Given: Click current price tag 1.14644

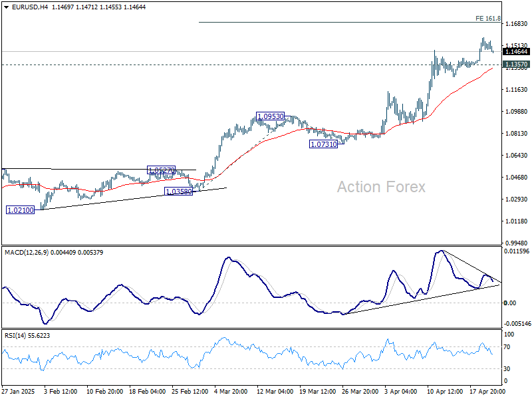Looking at the screenshot, I should coord(517,52).
